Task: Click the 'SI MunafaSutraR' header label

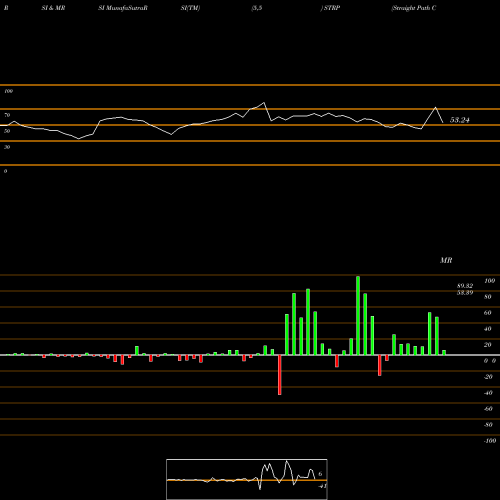Action: click(123, 8)
